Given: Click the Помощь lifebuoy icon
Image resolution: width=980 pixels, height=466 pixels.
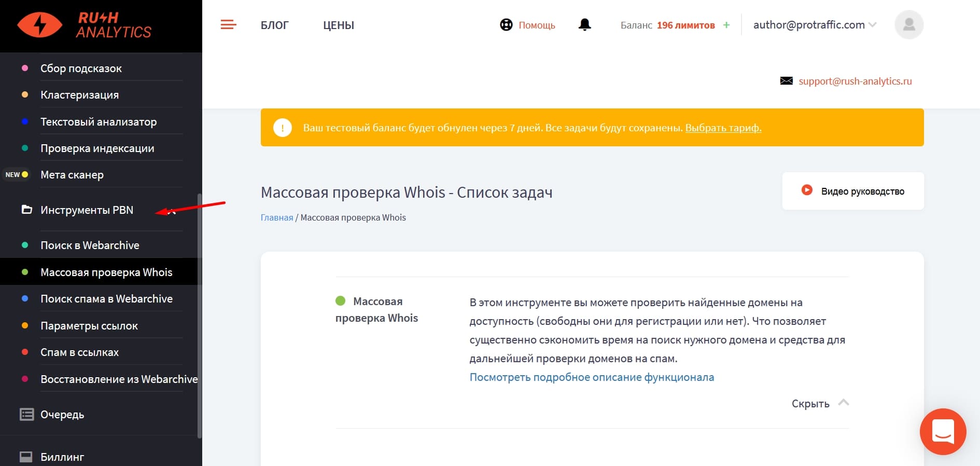Looking at the screenshot, I should coord(506,25).
